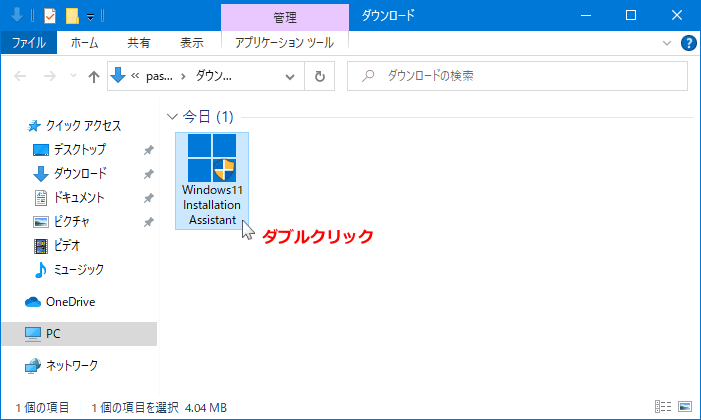Go up one folder level
Viewport: 701px width, 420px height.
(x=93, y=76)
